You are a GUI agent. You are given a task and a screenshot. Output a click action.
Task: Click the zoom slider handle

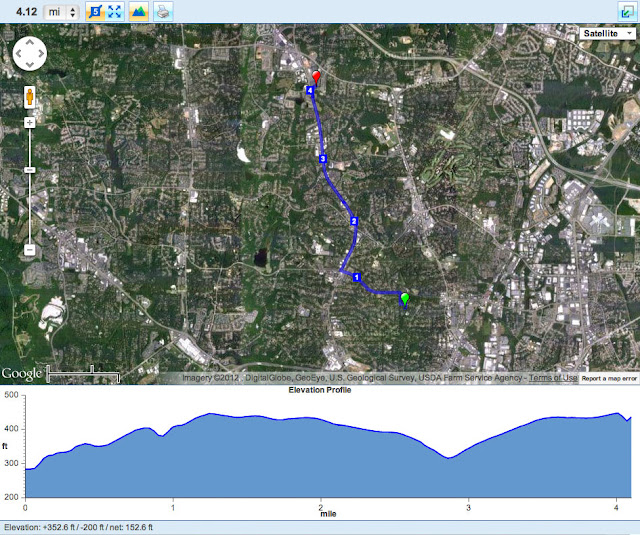coord(29,170)
